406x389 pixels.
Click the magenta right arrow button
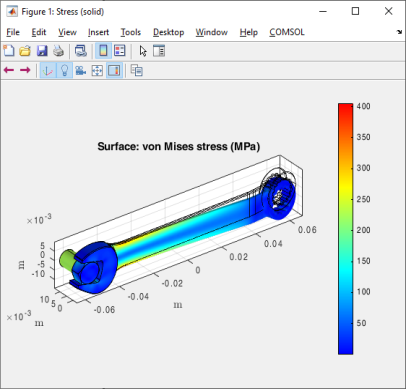point(25,70)
